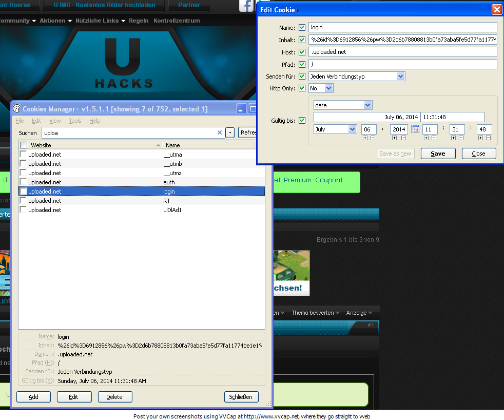Image resolution: width=504 pixels, height=420 pixels.
Task: Uncheck the Gültig bis checkbox
Action: click(302, 121)
